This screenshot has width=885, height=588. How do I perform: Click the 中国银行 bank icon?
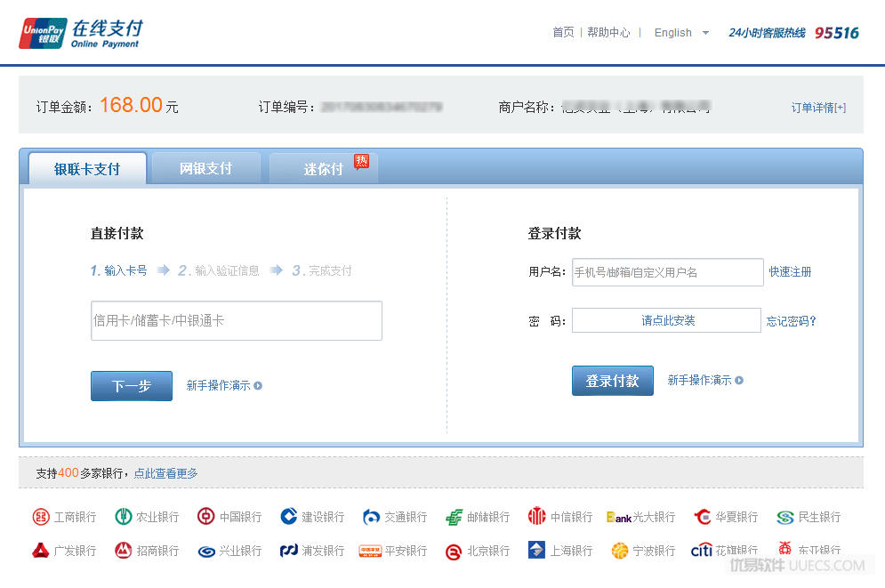[x=206, y=516]
